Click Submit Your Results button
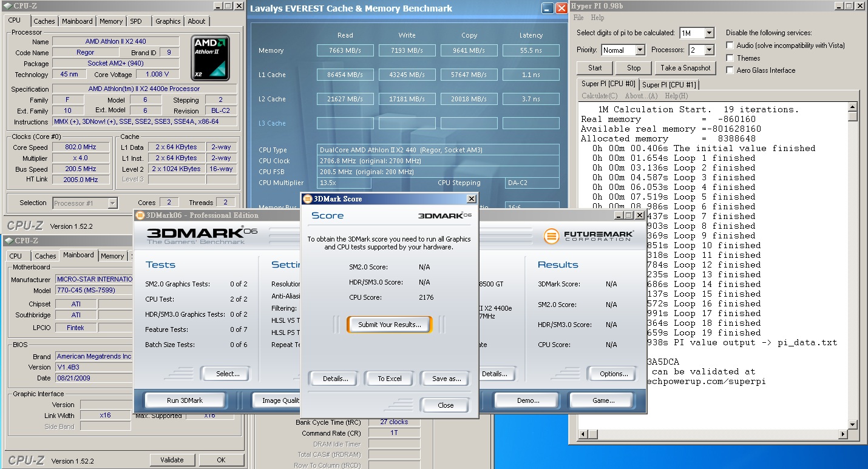 [x=390, y=325]
